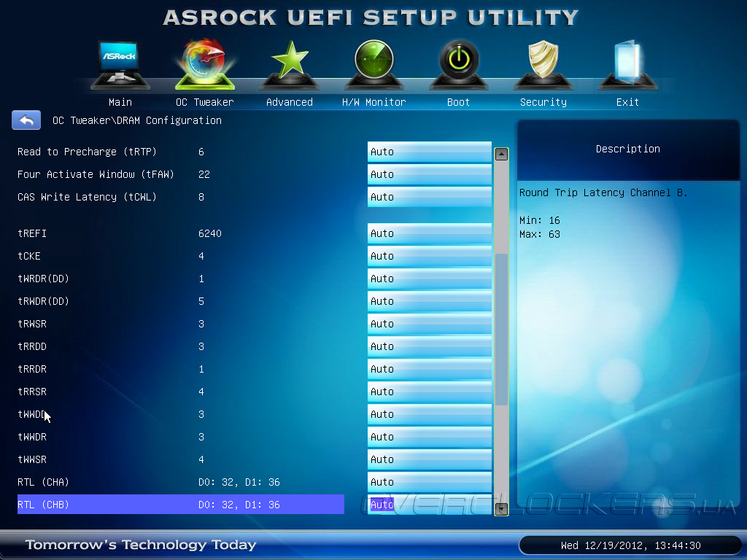
Task: Open the Main monitor icon
Action: pos(120,64)
